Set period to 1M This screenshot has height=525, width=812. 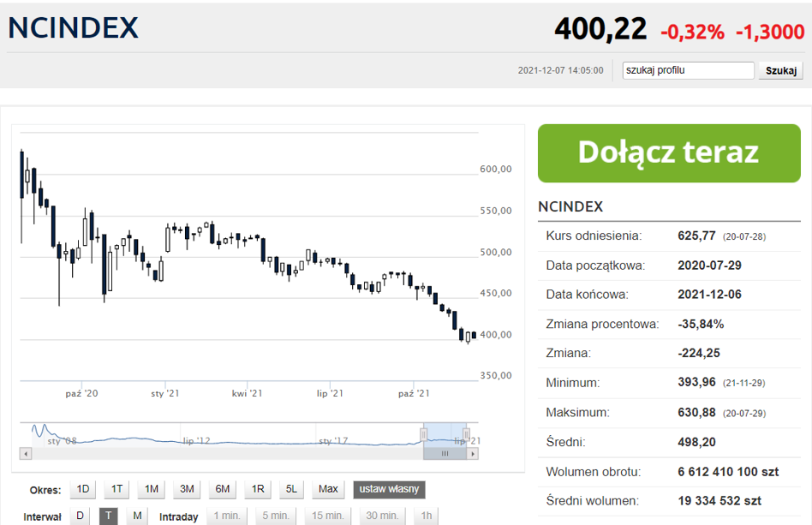pos(152,489)
